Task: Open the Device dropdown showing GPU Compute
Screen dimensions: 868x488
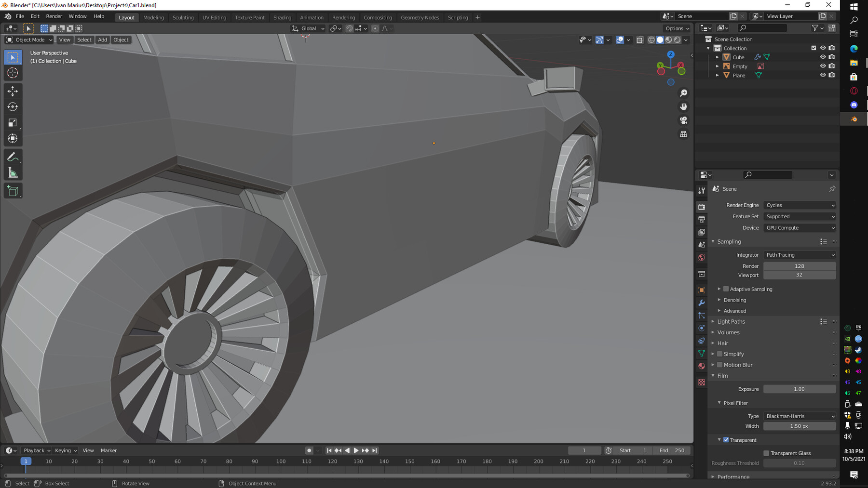Action: [x=799, y=227]
